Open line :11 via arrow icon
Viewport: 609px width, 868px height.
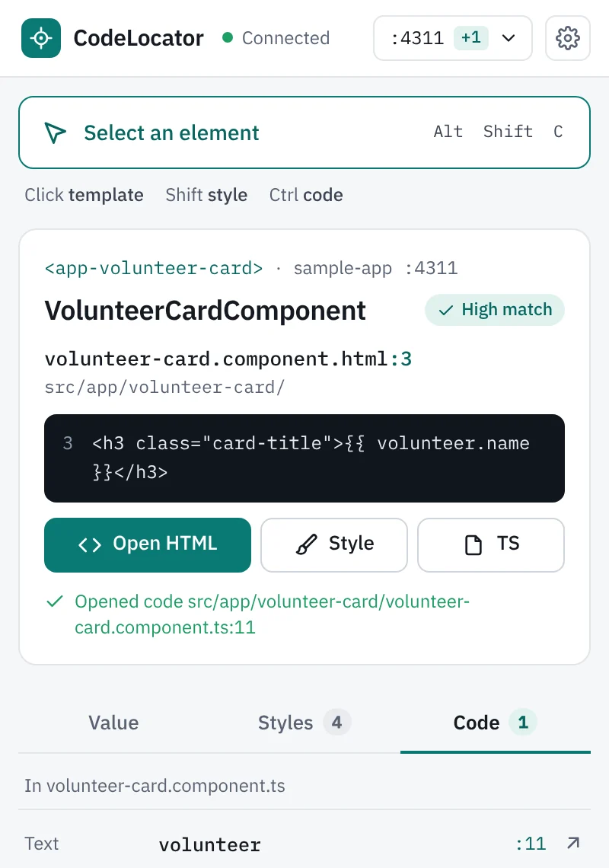tap(573, 843)
